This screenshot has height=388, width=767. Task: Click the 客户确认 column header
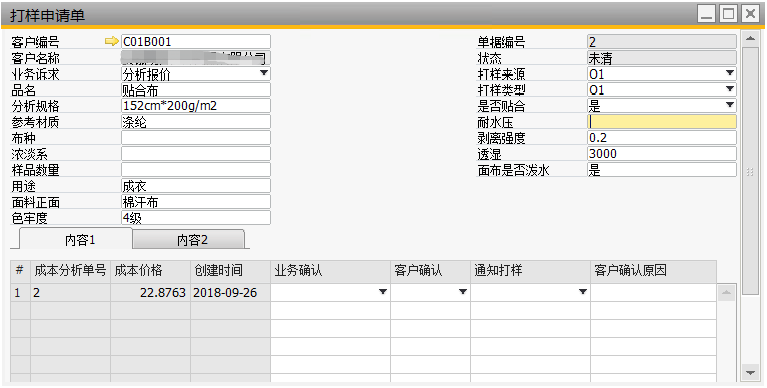(x=430, y=271)
